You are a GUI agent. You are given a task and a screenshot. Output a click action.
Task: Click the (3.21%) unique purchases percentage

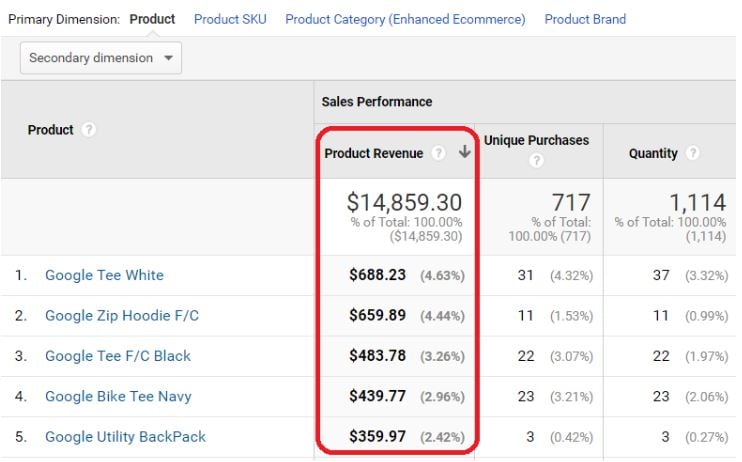point(571,397)
